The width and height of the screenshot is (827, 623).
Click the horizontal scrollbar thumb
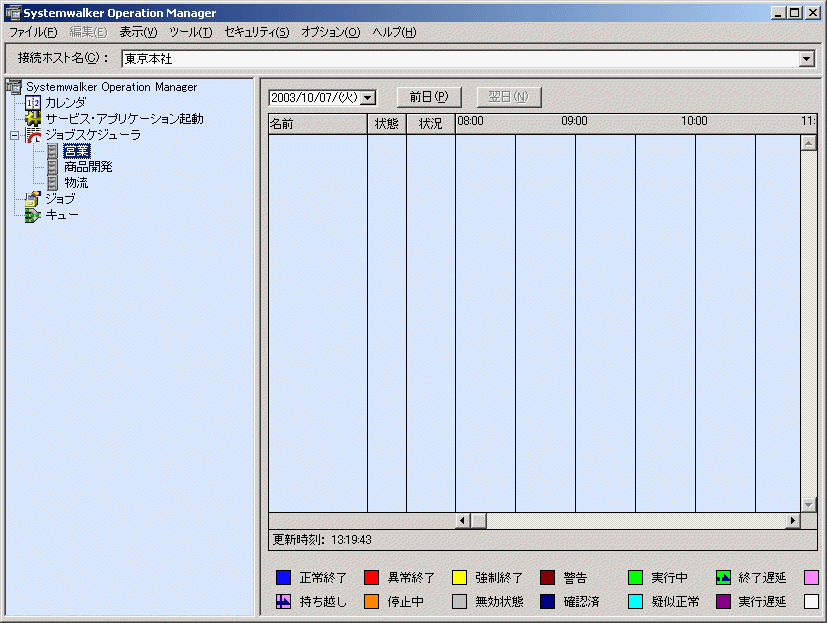tap(478, 521)
